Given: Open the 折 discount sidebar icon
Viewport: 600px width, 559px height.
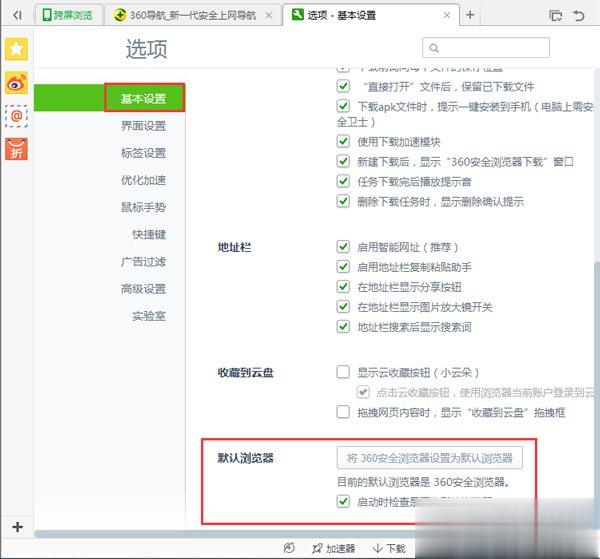Looking at the screenshot, I should (x=16, y=149).
